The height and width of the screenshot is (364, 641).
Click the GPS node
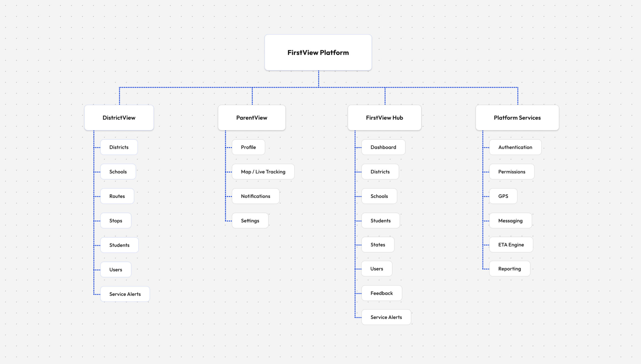pos(503,196)
